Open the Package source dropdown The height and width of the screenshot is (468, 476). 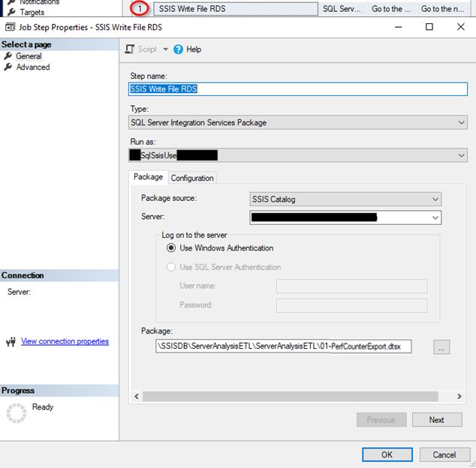pos(345,199)
